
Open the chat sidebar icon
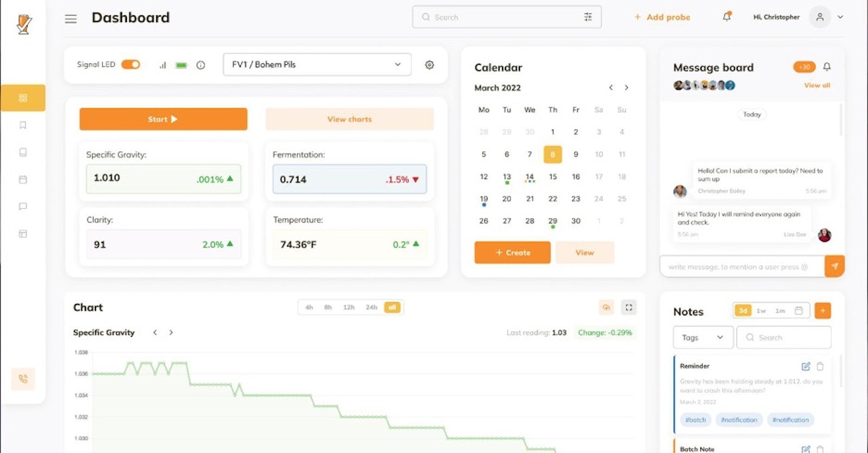23,206
